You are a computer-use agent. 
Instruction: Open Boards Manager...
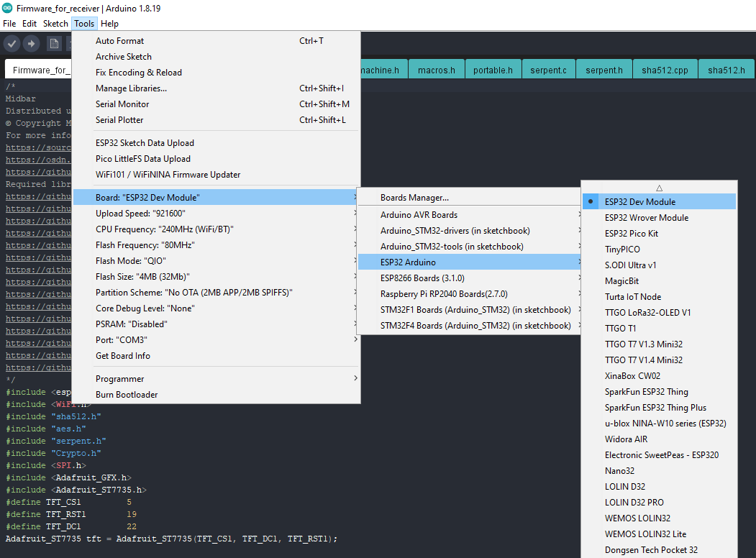[x=469, y=198]
